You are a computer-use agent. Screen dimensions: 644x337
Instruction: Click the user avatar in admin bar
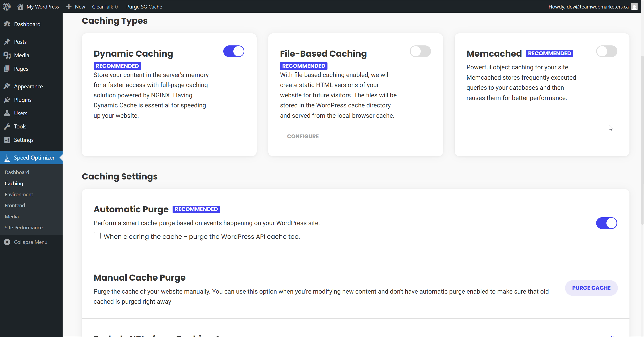tap(634, 6)
